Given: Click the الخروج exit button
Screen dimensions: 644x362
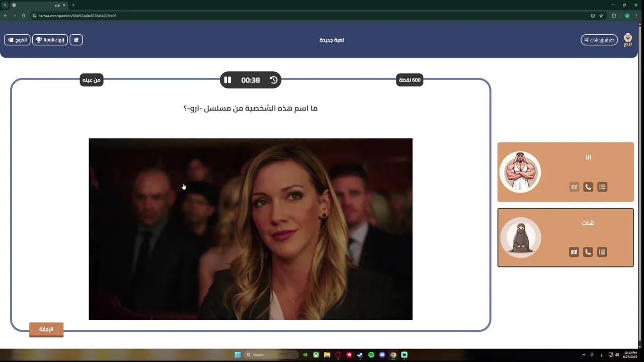Looking at the screenshot, I should [17, 40].
